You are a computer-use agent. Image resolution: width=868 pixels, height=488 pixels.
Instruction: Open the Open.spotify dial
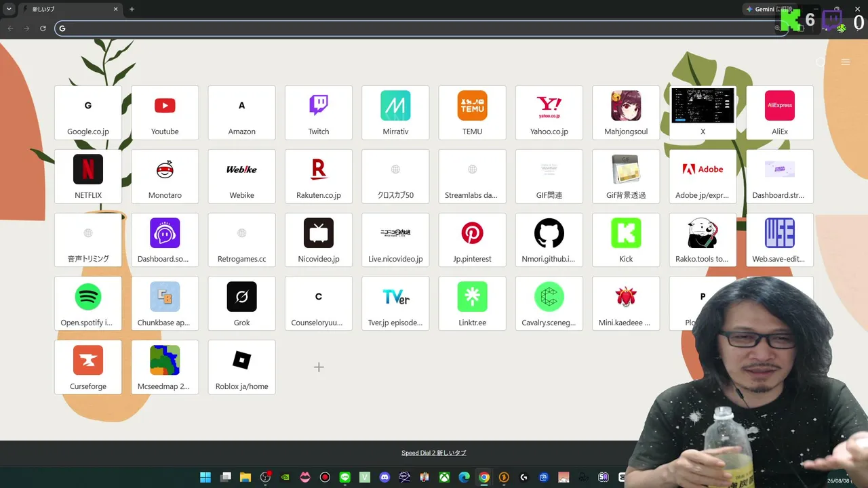tap(88, 304)
